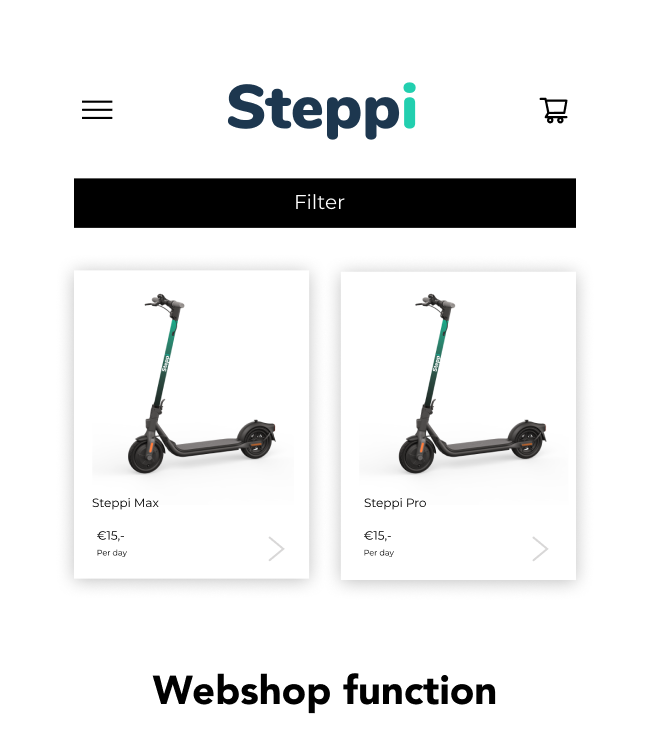Click the Steppi Max €15,- price
Screen dimensions: 650x750
coord(110,536)
